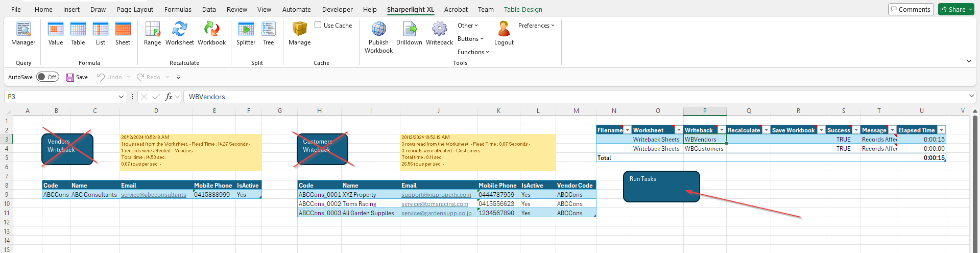Viewport: 980px width, 253px height.
Task: Open the Recalculate column filter
Action: 766,130
